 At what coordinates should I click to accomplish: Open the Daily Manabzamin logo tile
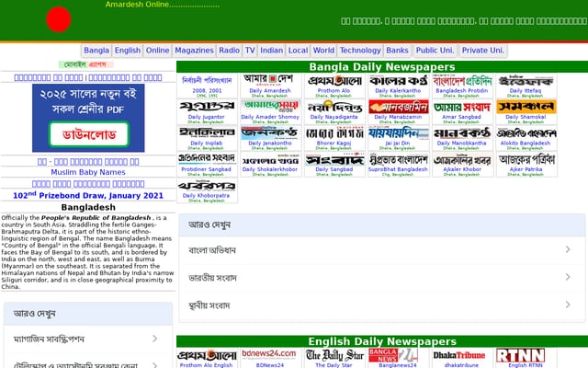coord(398,107)
